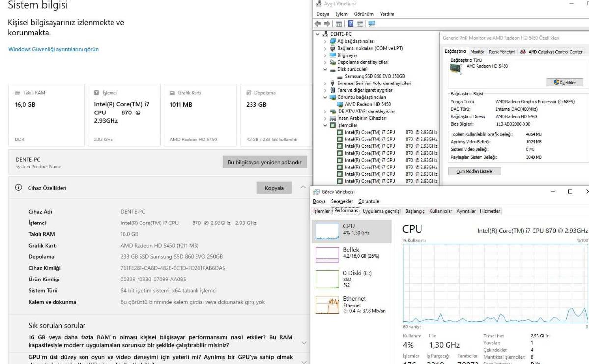Collapse the Cihaz Özellikleri section chevron
The height and width of the screenshot is (364, 589).
click(x=303, y=187)
